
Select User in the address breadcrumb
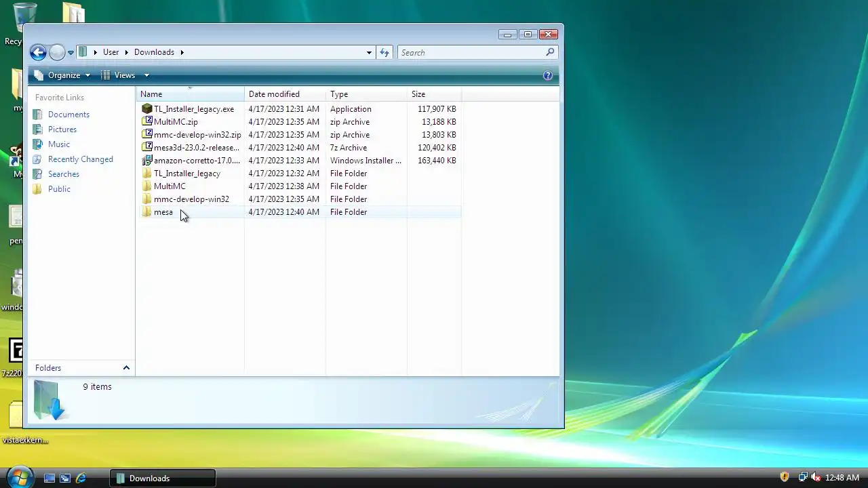(x=111, y=52)
